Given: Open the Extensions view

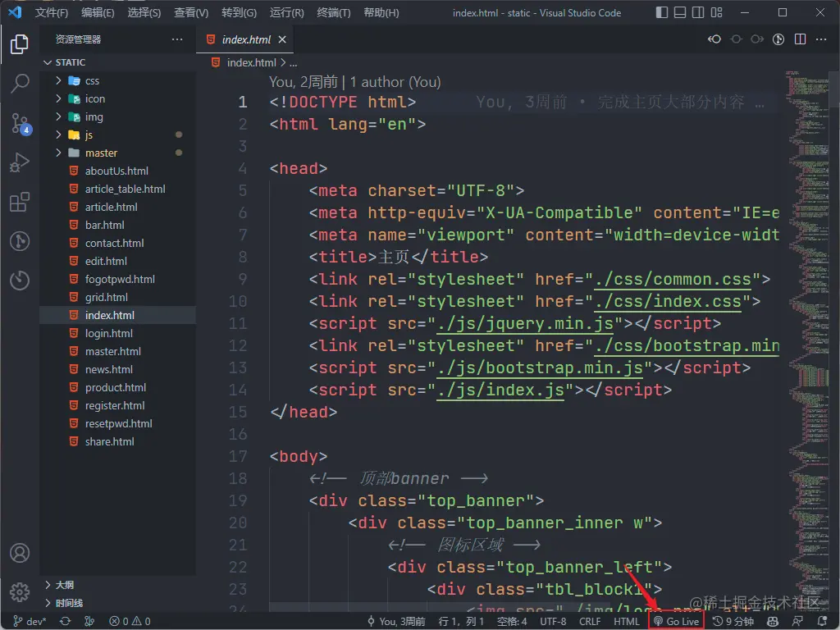Looking at the screenshot, I should pos(20,202).
